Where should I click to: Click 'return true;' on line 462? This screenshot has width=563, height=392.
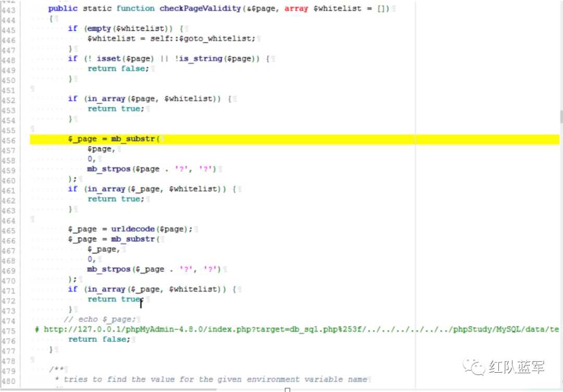click(x=116, y=199)
